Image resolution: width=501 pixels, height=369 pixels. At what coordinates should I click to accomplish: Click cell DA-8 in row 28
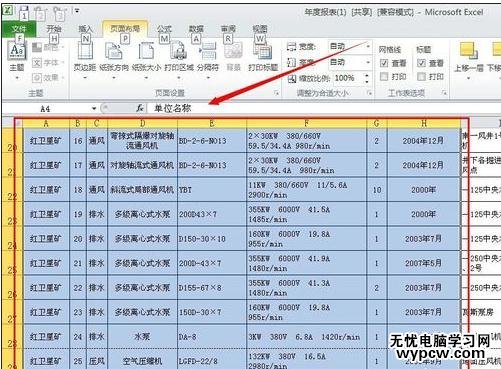pos(212,337)
